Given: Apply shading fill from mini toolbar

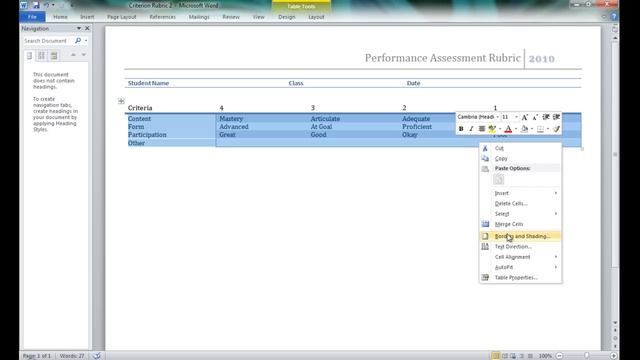Looking at the screenshot, I should pyautogui.click(x=524, y=129).
